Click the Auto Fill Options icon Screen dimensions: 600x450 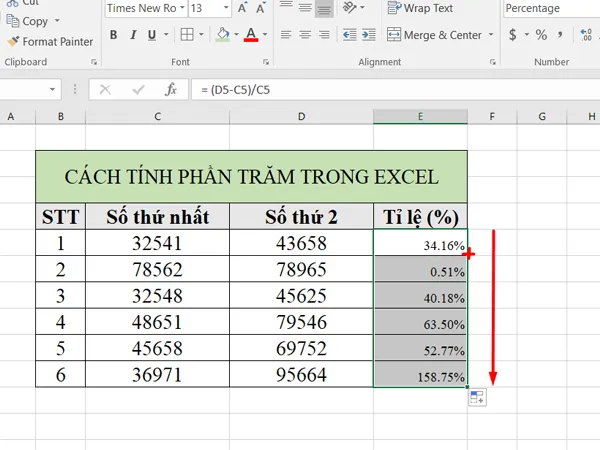coord(477,398)
